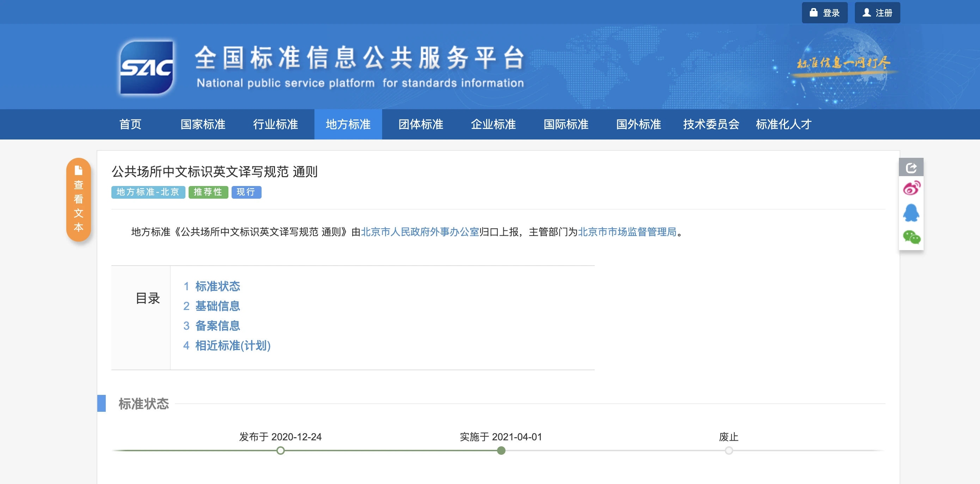The height and width of the screenshot is (484, 980).
Task: Click the lock icon beside 登录
Action: point(813,12)
